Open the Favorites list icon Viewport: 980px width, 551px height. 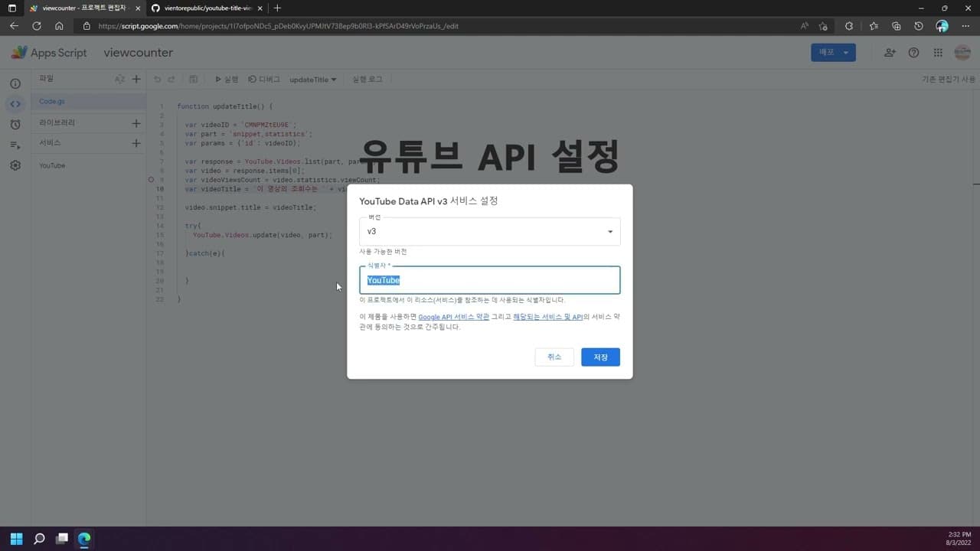click(x=874, y=26)
